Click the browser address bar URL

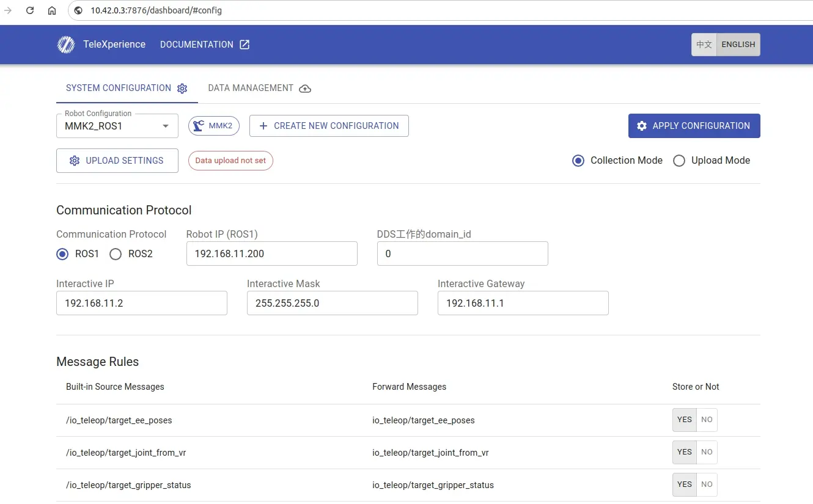pos(156,10)
